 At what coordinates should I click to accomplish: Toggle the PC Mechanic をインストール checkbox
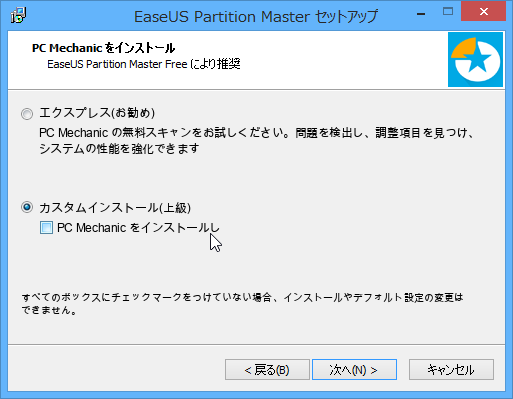46,228
